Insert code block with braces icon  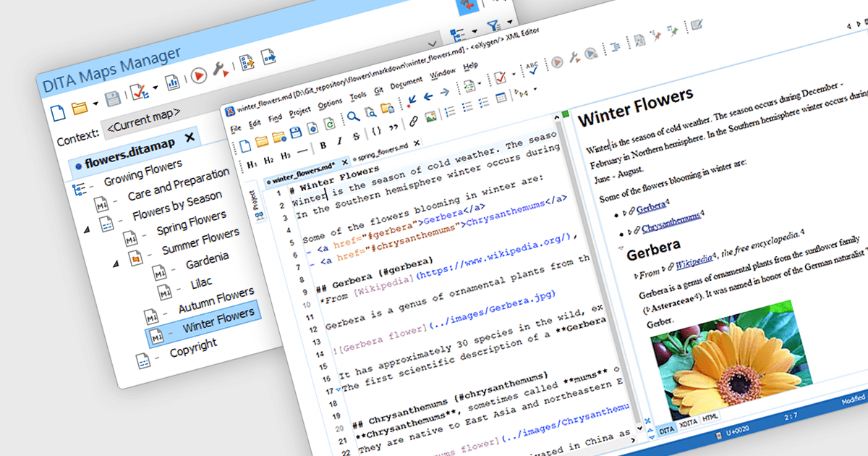pos(377,131)
